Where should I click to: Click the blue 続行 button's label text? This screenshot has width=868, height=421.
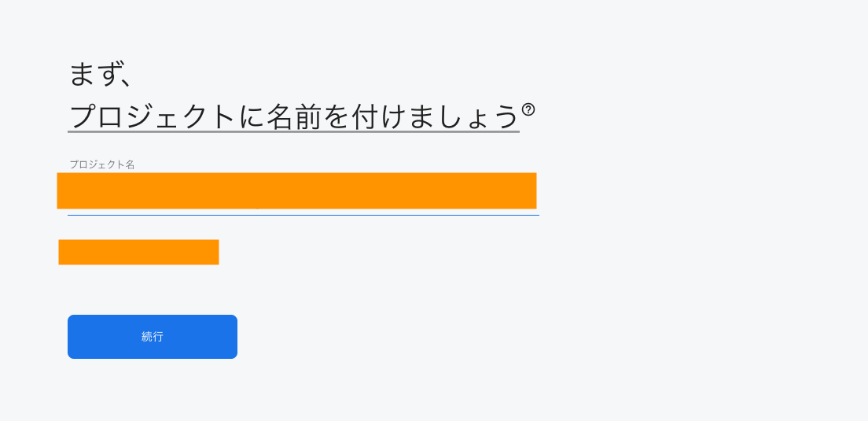[x=153, y=336]
